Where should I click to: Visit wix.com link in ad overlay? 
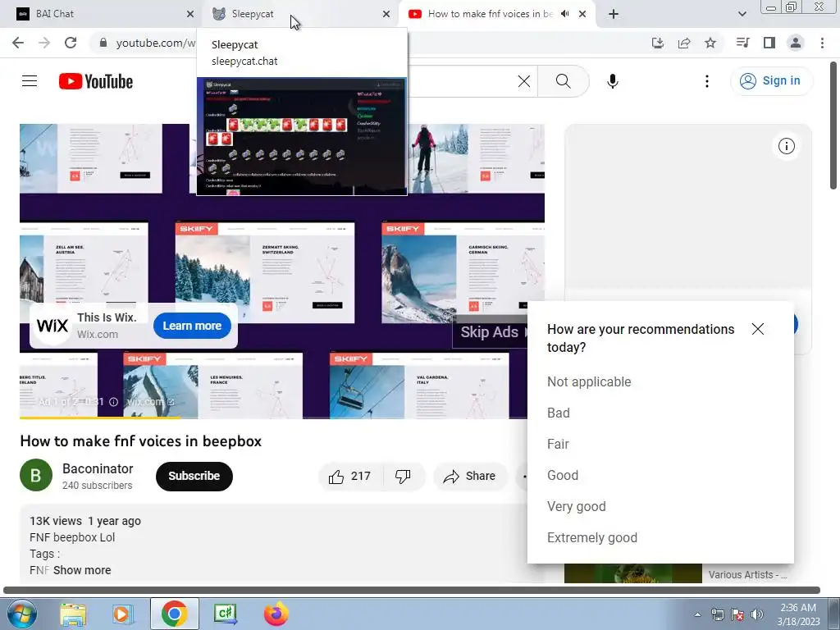[149, 402]
